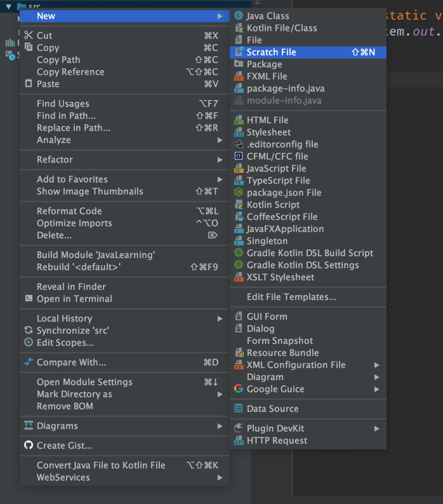Choose Find Usages in context menu
The image size is (443, 504).
(63, 104)
